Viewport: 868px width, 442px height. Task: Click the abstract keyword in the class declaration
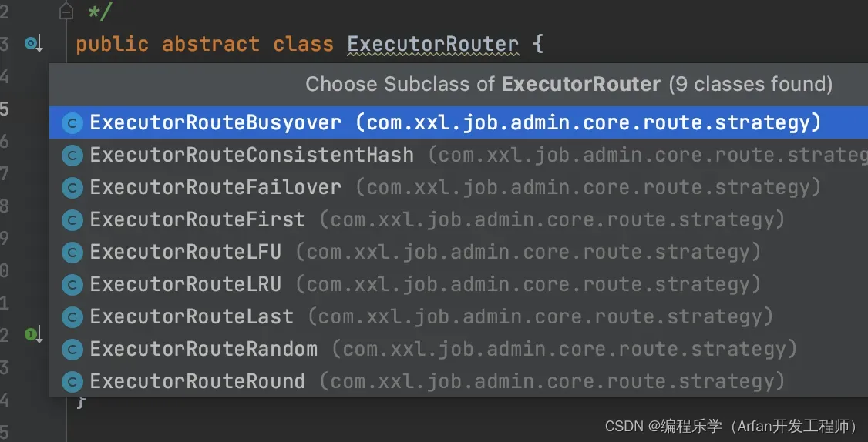tap(211, 44)
